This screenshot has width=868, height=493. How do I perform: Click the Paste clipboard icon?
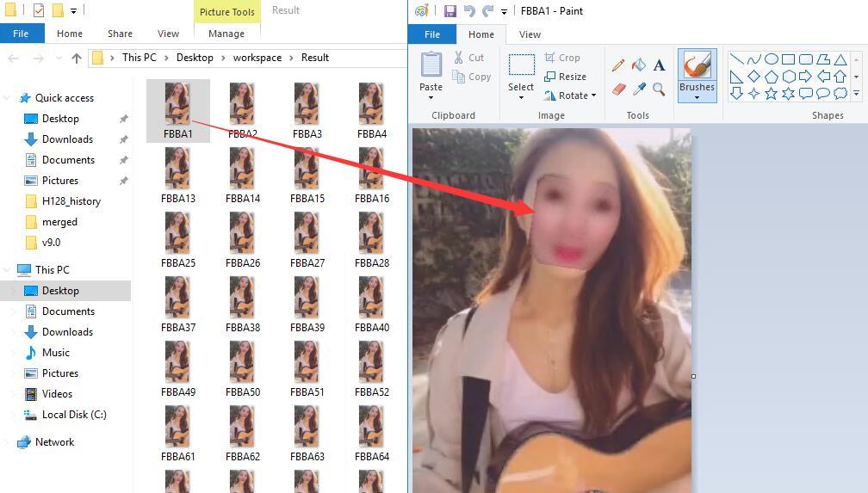click(x=431, y=65)
